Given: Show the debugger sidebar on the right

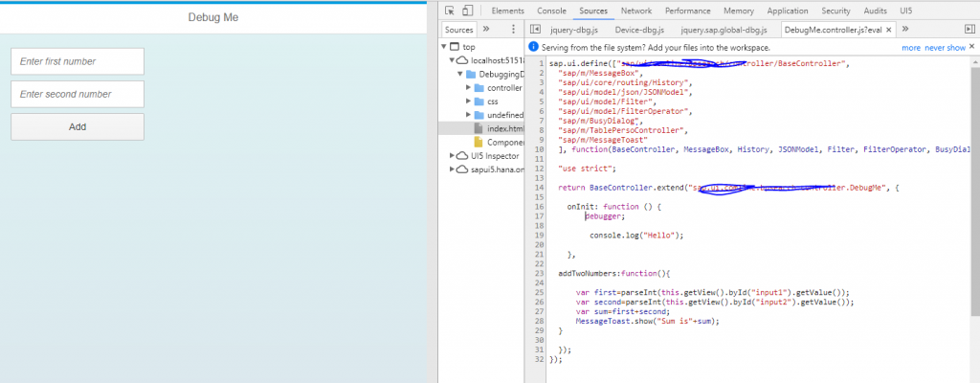Looking at the screenshot, I should tap(969, 29).
